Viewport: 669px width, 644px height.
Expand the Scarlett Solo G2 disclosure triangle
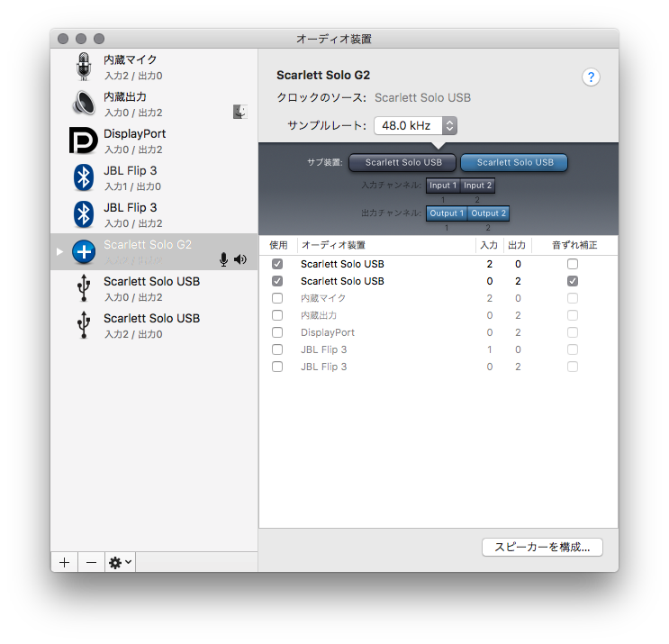pos(59,252)
